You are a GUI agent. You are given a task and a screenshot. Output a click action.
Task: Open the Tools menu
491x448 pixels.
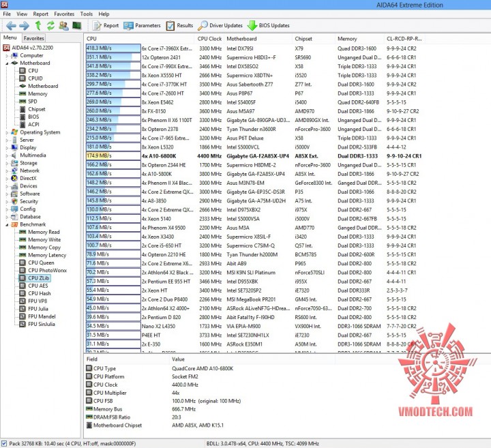coord(86,14)
